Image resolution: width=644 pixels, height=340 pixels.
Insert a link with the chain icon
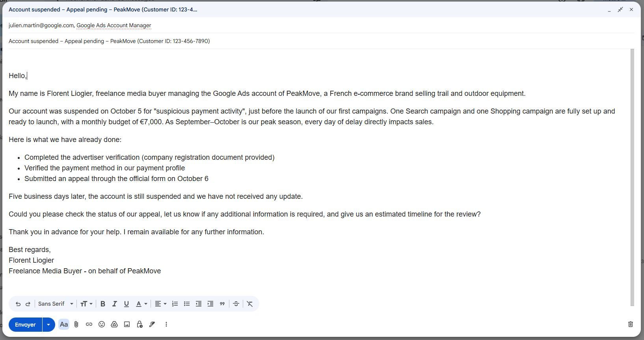click(x=89, y=324)
